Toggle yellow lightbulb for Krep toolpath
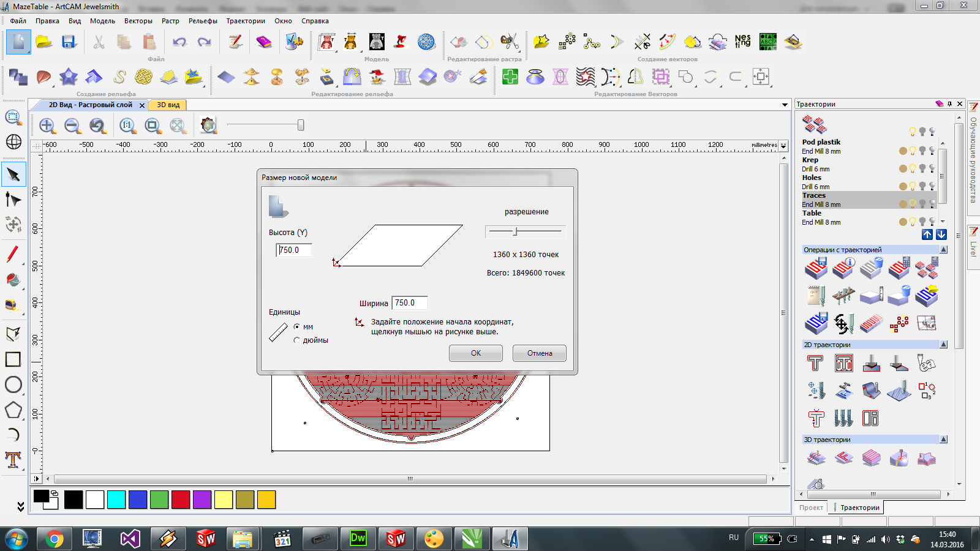This screenshot has width=980, height=551. 913,168
